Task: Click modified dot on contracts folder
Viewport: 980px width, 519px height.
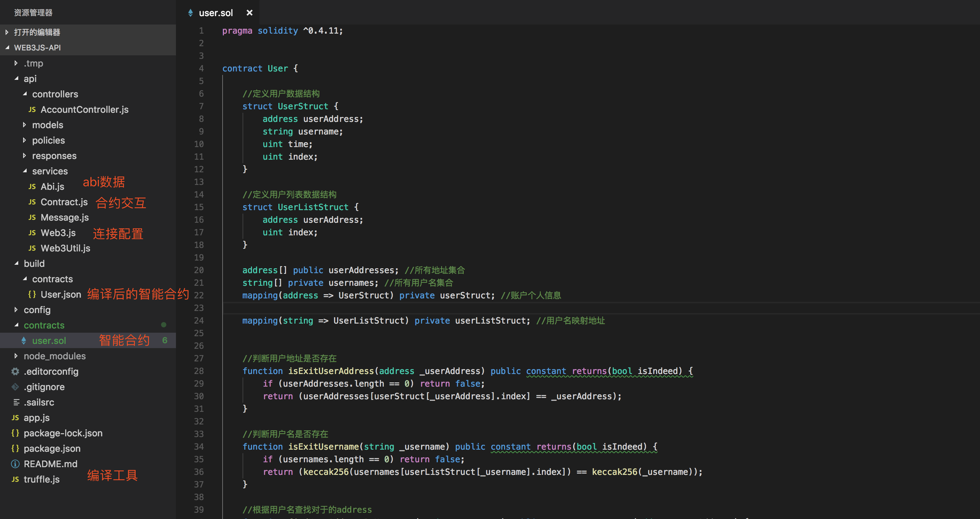Action: pyautogui.click(x=164, y=325)
